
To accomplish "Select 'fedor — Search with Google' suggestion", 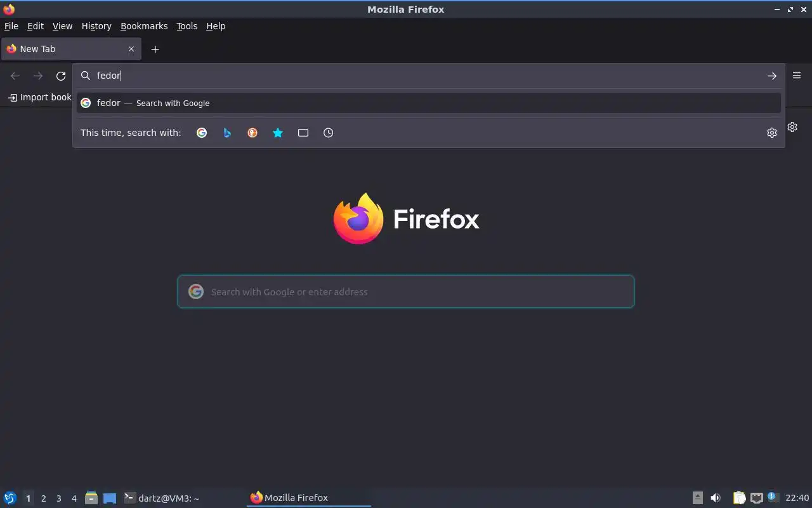I will tap(429, 103).
